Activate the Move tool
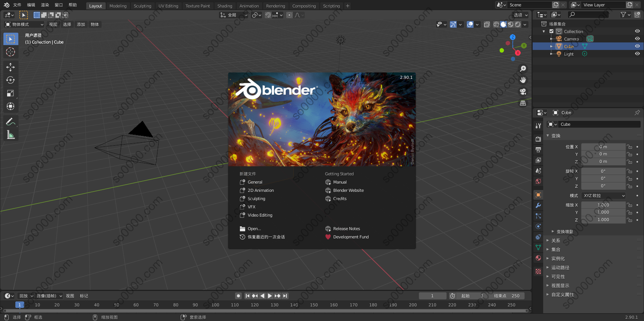Viewport: 644px width, 321px height. coord(10,67)
